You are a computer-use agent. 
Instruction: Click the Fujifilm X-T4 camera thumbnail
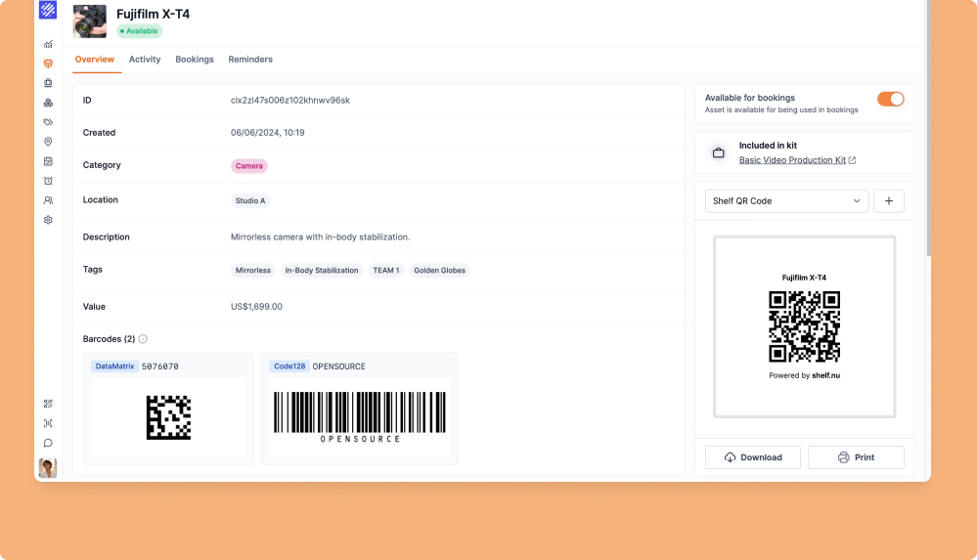(90, 22)
